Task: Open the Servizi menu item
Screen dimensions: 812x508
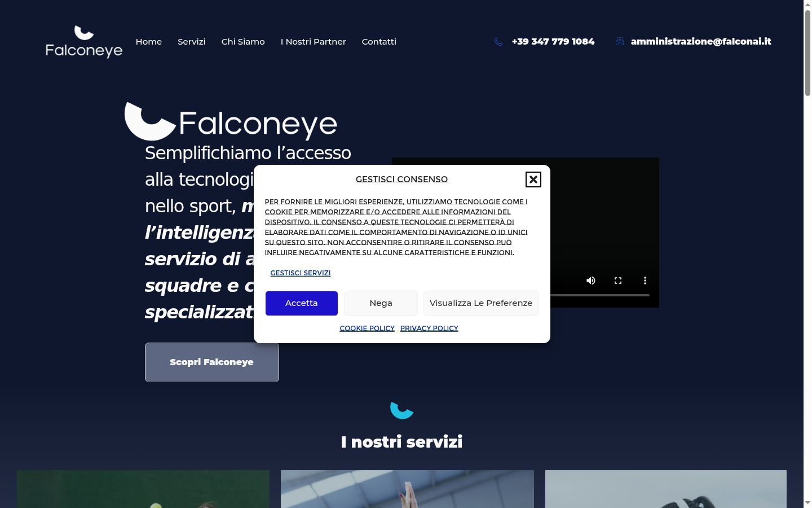Action: 192,42
